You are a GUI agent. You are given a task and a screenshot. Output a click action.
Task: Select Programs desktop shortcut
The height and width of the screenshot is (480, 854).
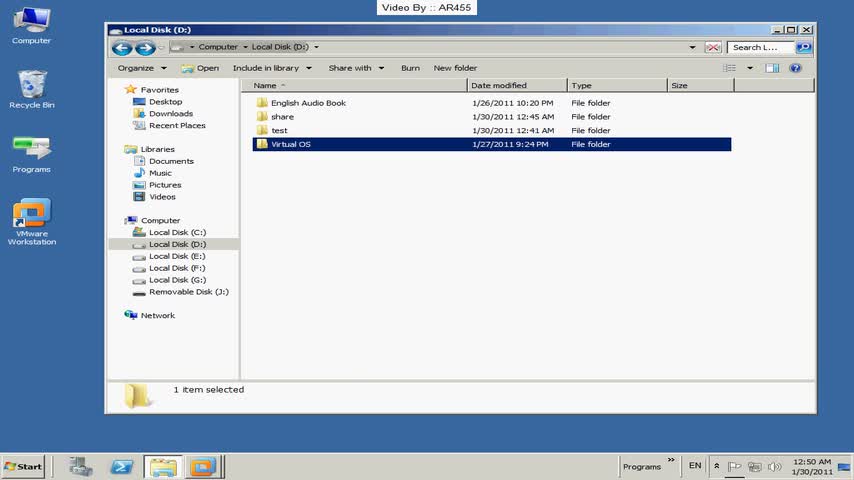click(32, 155)
